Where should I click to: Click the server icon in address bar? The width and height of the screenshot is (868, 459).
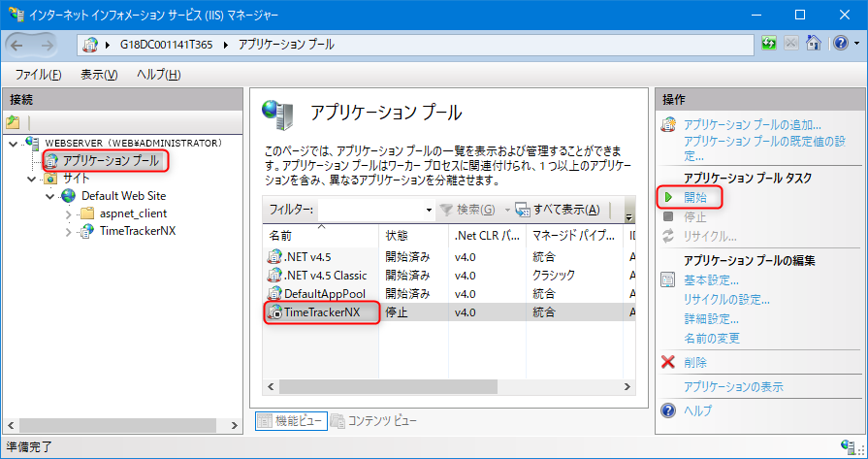point(89,45)
